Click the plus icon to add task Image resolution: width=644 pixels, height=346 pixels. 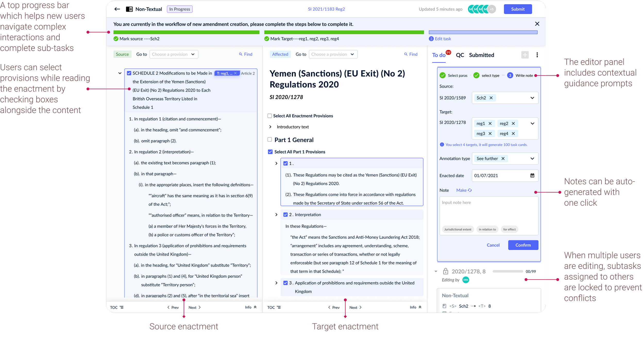[525, 55]
